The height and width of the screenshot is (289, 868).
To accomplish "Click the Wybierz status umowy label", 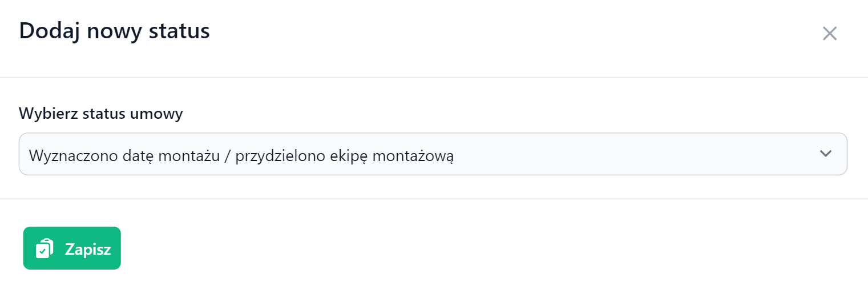I will coord(101,114).
